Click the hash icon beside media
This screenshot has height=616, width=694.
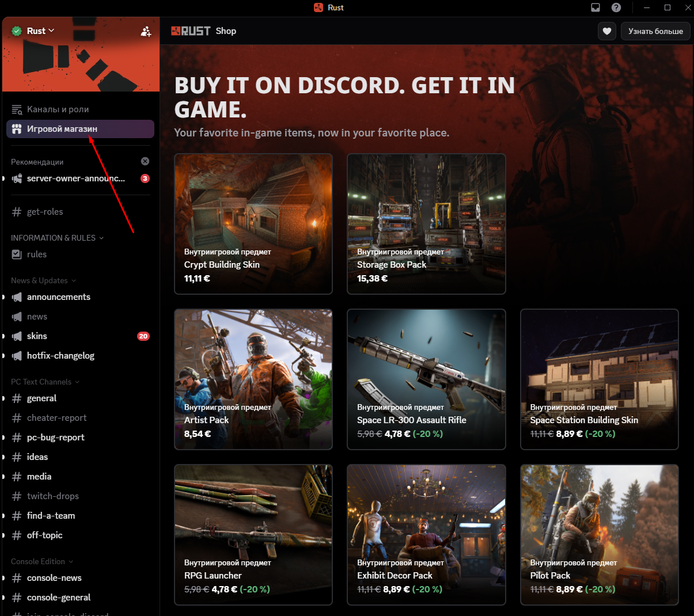[17, 477]
